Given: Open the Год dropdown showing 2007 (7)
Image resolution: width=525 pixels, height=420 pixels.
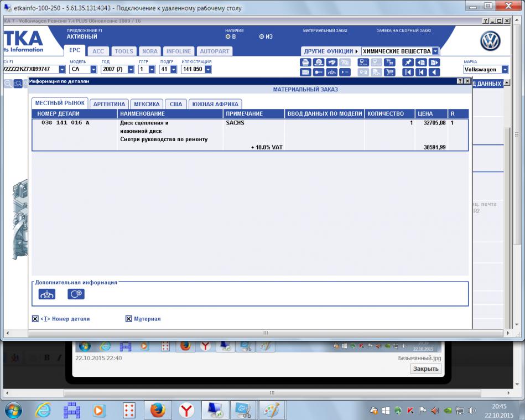Looking at the screenshot, I should point(131,69).
